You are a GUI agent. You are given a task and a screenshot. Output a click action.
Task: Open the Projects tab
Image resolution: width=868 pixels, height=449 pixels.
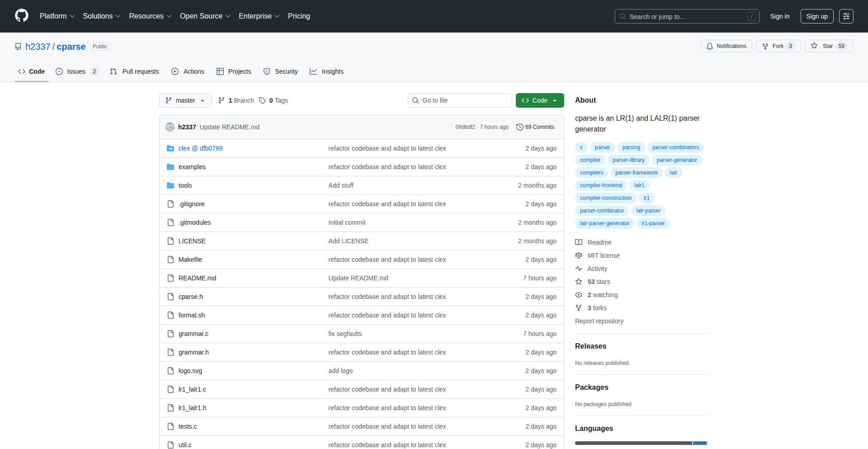234,71
